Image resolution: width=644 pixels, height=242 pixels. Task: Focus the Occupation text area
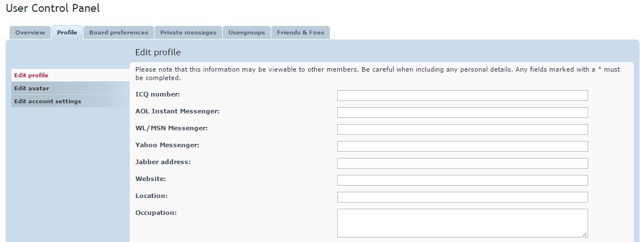(462, 223)
